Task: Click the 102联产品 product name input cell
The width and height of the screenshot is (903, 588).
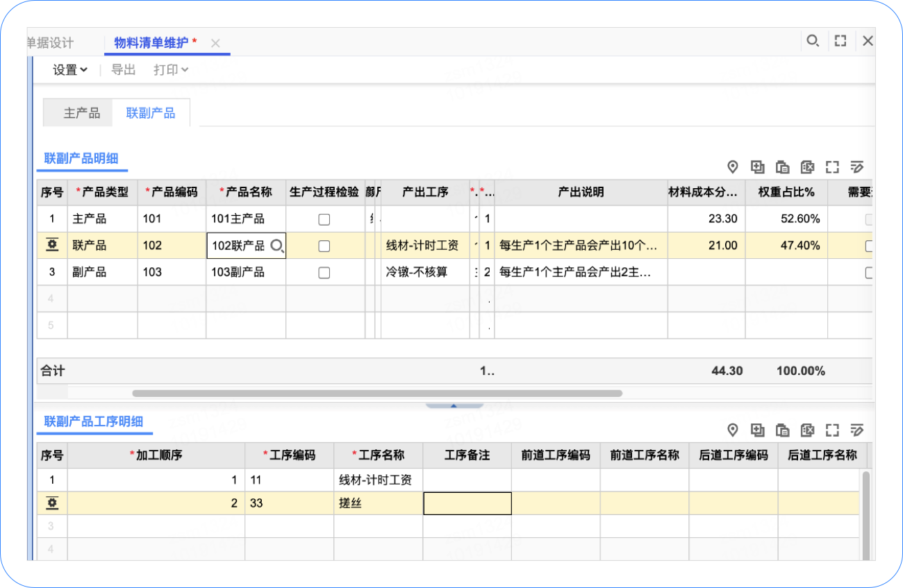Action: point(246,246)
